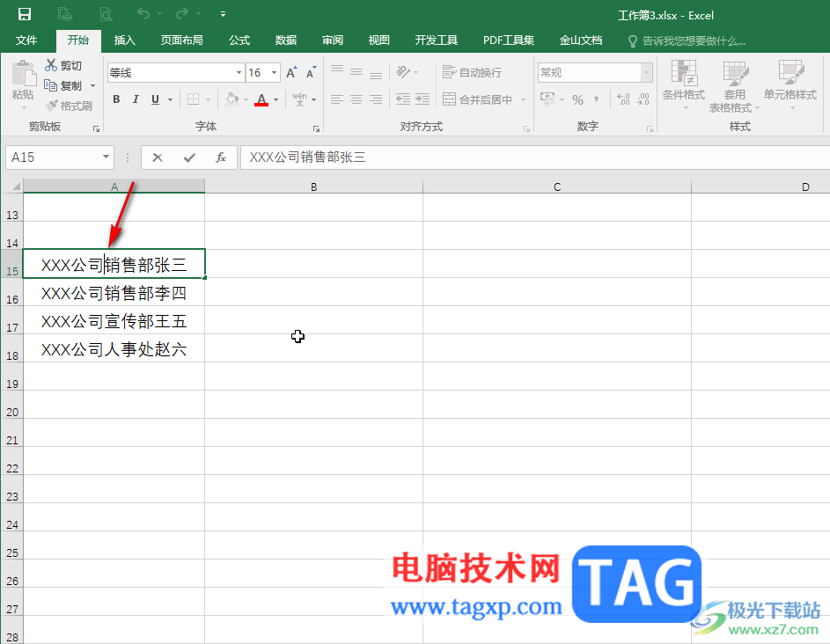Click the Insert Function fx icon
The width and height of the screenshot is (830, 644).
(221, 157)
